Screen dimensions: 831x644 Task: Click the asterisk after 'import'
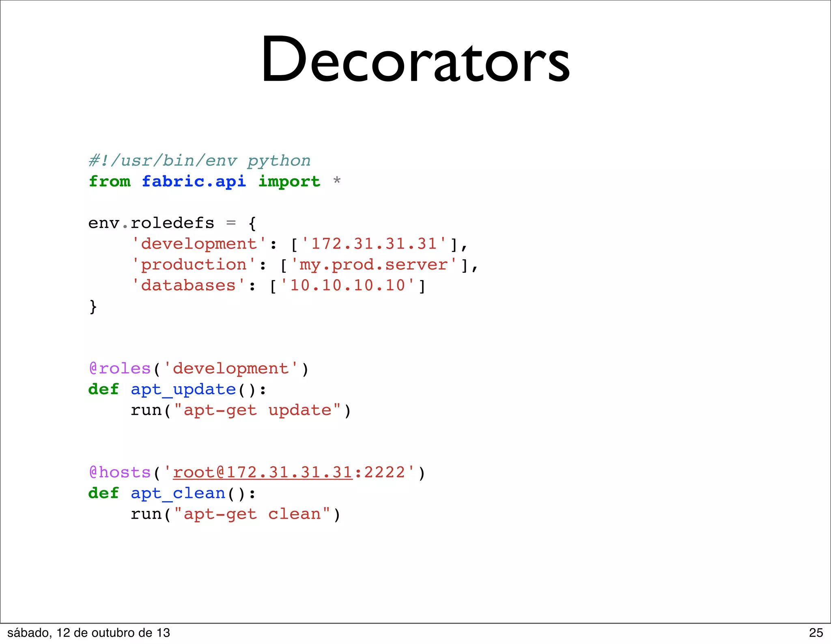pyautogui.click(x=337, y=180)
